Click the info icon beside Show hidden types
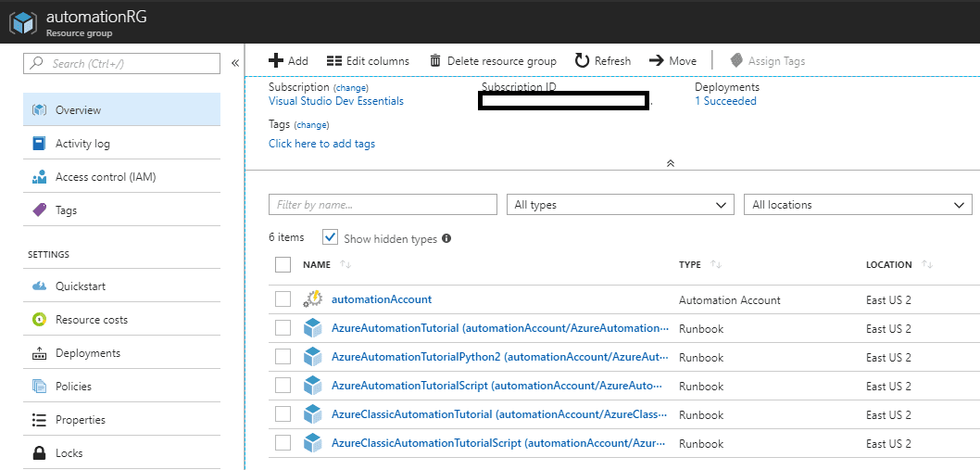Viewport: 980px width, 470px height. [x=446, y=238]
